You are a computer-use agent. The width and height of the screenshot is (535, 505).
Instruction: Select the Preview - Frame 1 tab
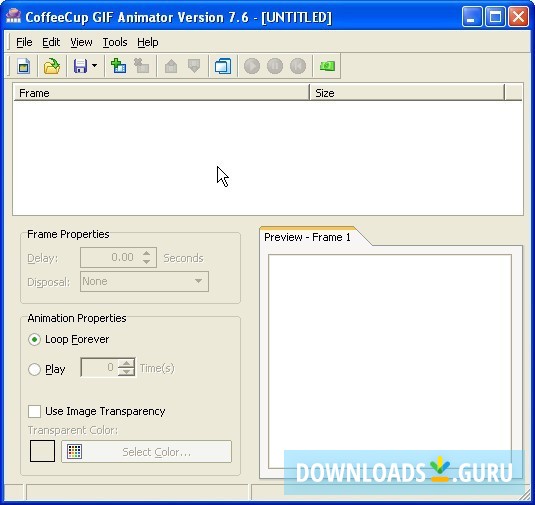pos(307,237)
